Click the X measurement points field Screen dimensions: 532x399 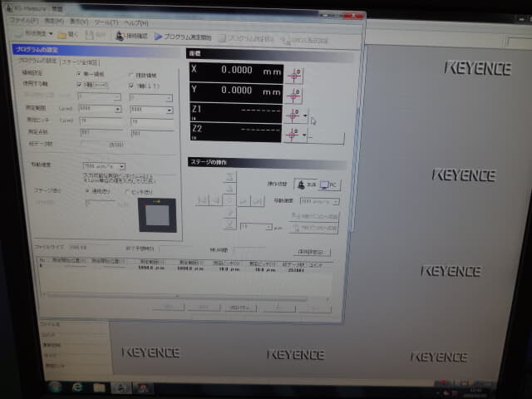pos(101,132)
